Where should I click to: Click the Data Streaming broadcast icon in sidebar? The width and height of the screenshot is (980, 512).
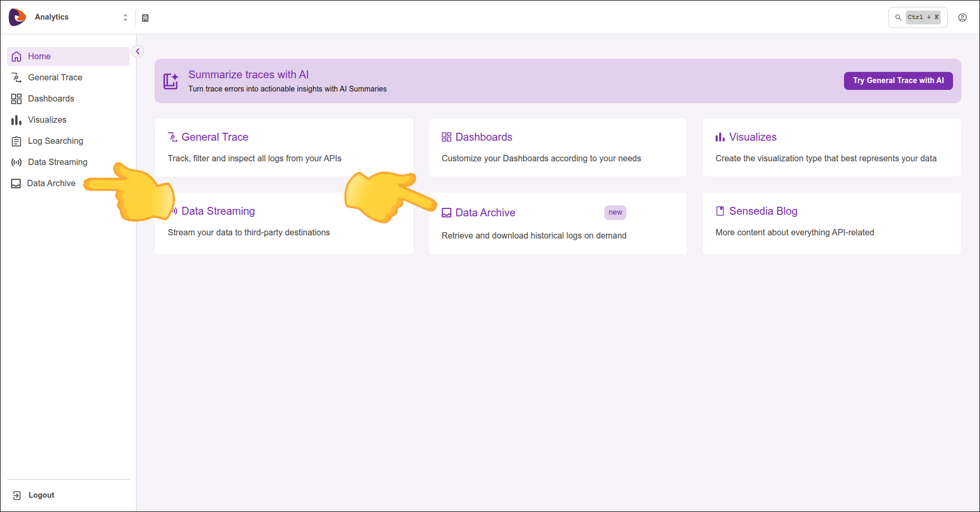[16, 162]
